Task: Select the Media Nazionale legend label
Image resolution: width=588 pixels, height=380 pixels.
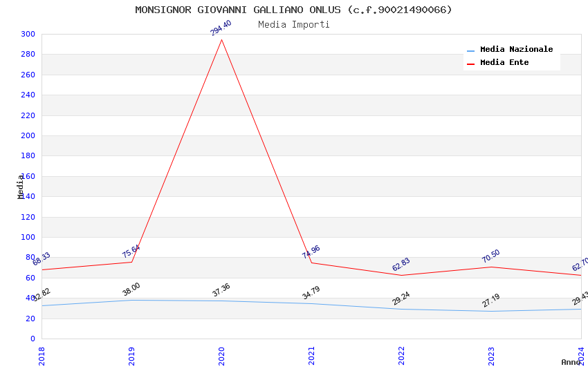Action: (x=516, y=49)
